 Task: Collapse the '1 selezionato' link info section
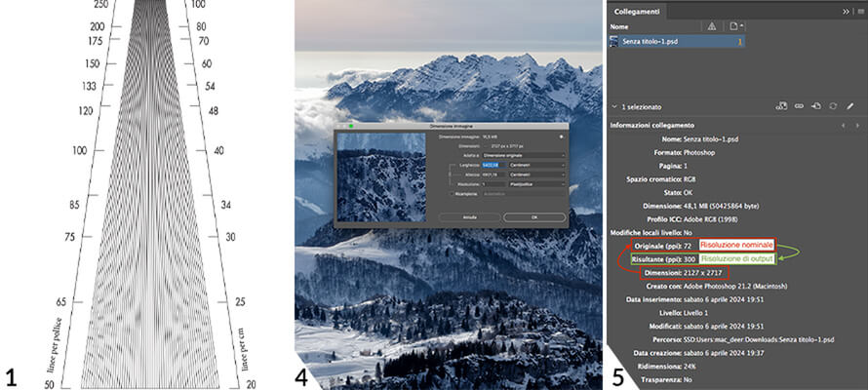[614, 105]
